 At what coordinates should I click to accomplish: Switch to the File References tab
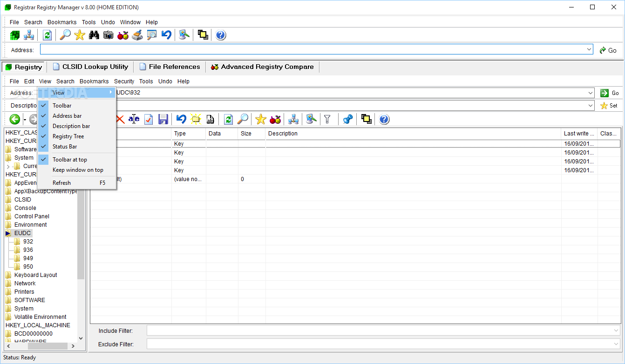coord(170,67)
